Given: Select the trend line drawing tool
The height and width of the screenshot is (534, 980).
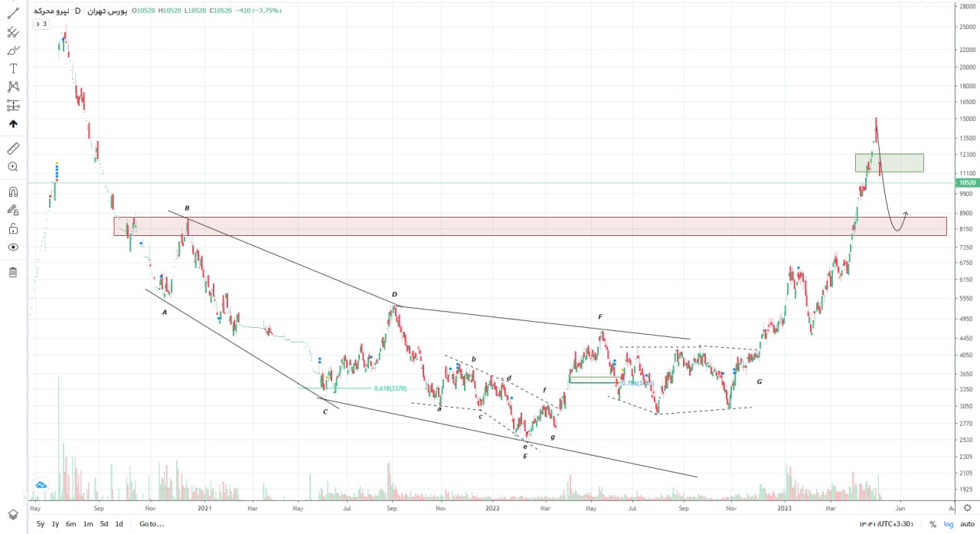Looking at the screenshot, I should coord(13,13).
